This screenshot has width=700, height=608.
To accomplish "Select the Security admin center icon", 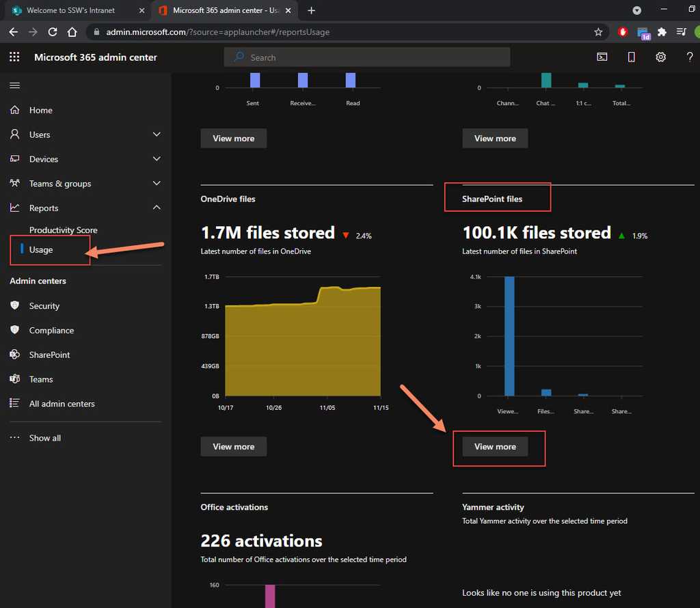I will [x=15, y=305].
